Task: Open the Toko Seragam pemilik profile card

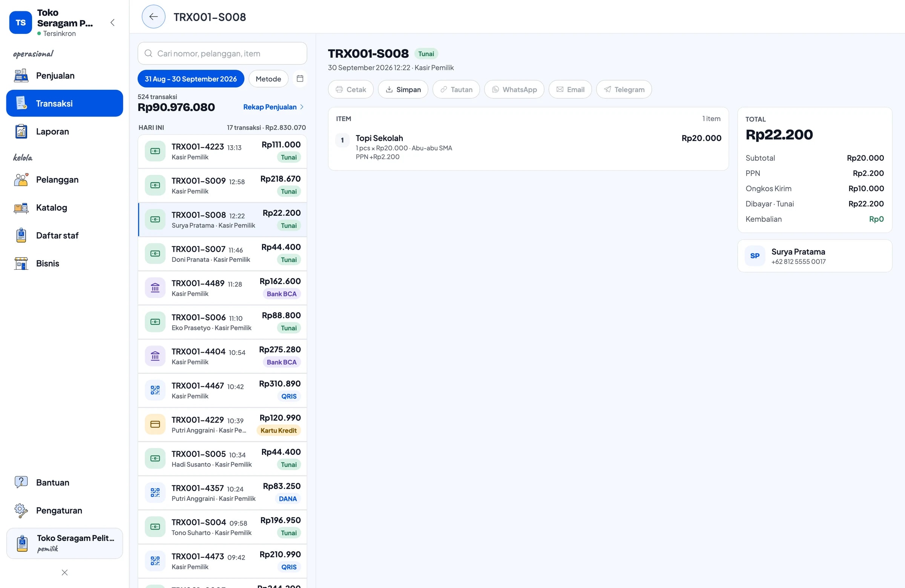Action: (x=64, y=543)
